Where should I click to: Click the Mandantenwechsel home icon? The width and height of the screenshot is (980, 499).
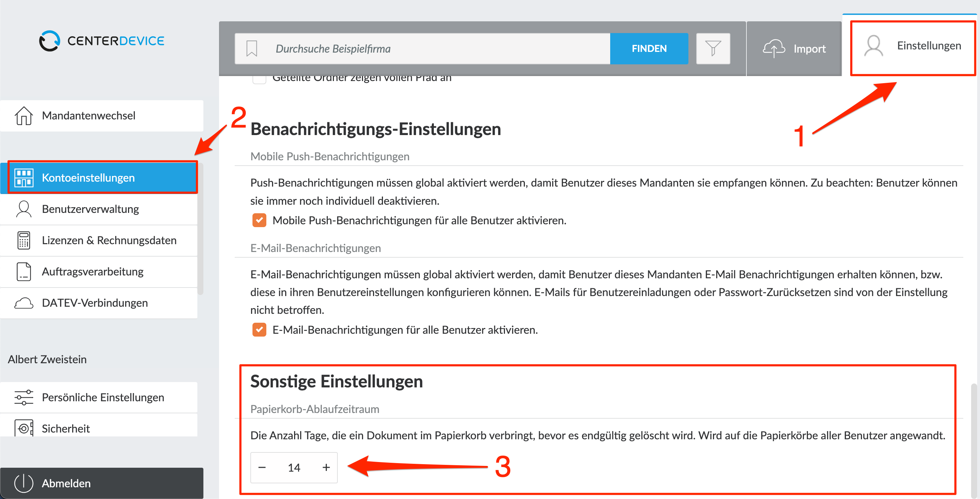pos(23,116)
